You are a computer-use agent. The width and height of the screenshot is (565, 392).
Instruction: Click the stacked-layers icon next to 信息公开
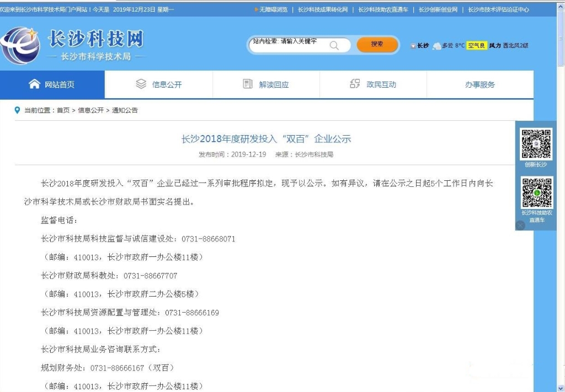140,83
